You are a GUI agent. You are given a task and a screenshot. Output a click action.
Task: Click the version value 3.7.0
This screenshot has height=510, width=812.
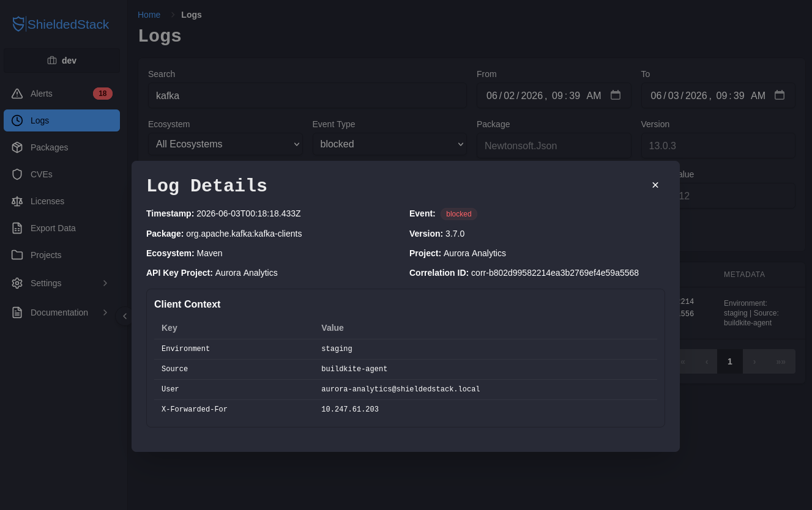point(455,234)
